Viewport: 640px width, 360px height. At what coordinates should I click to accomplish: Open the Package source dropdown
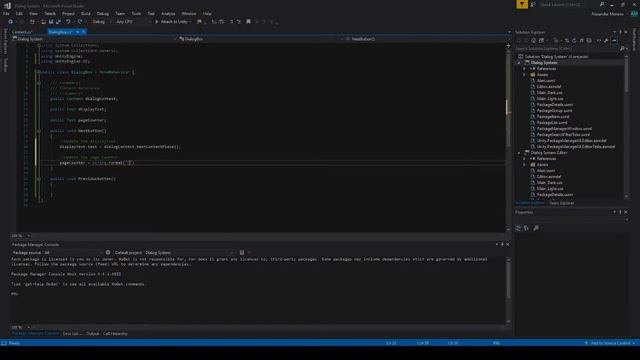pyautogui.click(x=73, y=253)
